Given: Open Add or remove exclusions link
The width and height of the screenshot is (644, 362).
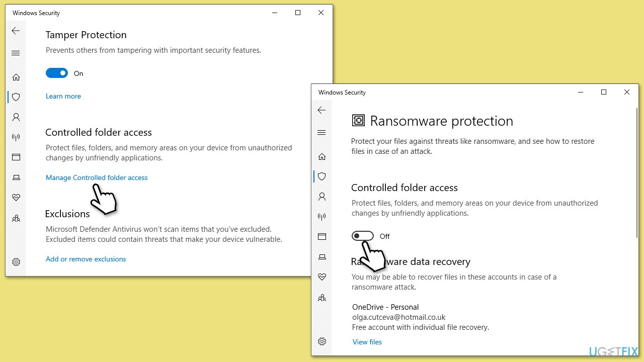Looking at the screenshot, I should point(86,259).
